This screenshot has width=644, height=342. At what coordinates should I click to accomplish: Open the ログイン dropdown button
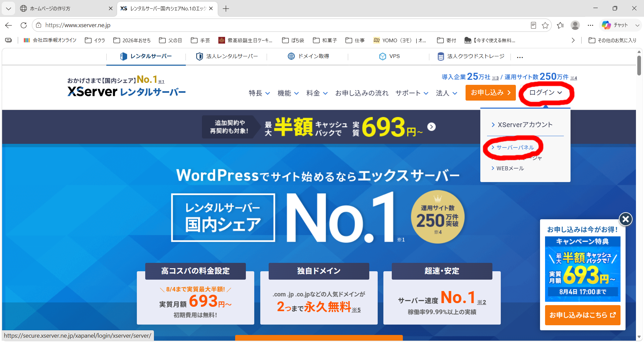click(546, 93)
